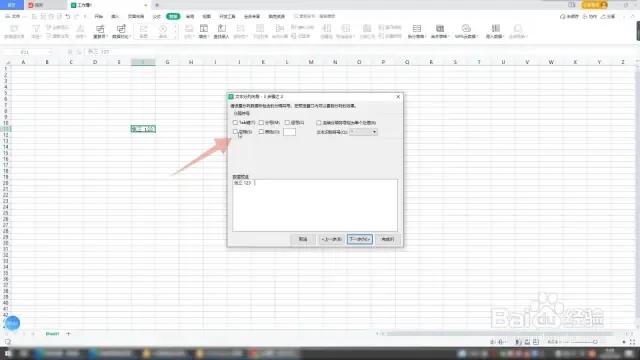Click Cancel in the wizard dialog

(303, 239)
